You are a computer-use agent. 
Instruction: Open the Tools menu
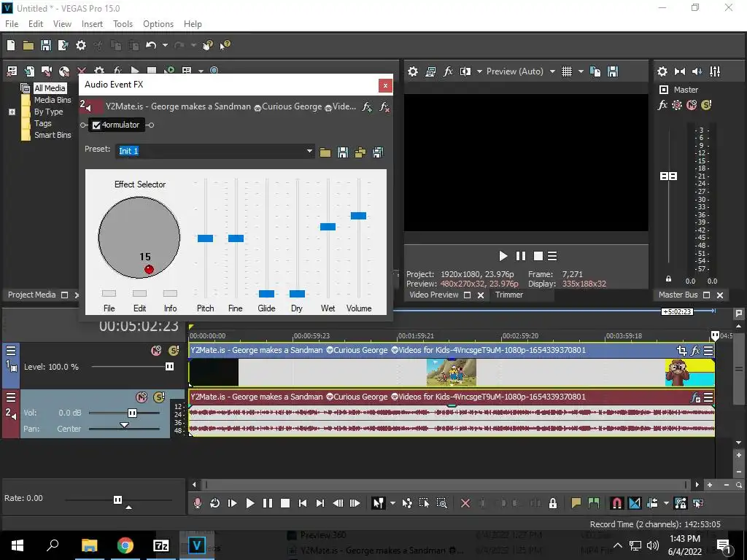(x=123, y=24)
